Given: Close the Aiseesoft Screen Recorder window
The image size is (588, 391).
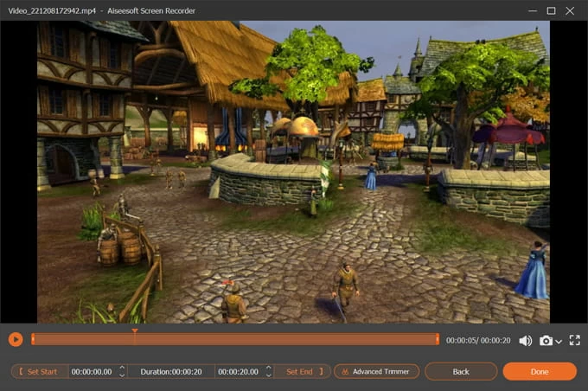Looking at the screenshot, I should coord(572,10).
